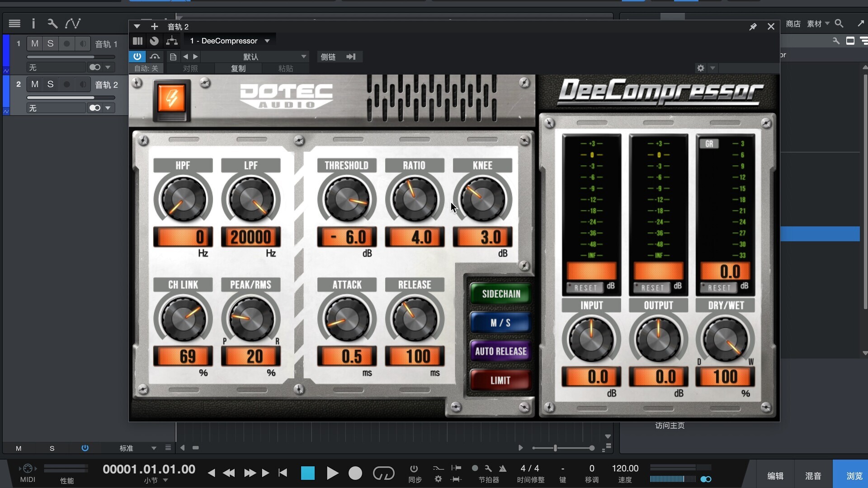Start recording with the record button
This screenshot has width=868, height=488.
point(355,473)
